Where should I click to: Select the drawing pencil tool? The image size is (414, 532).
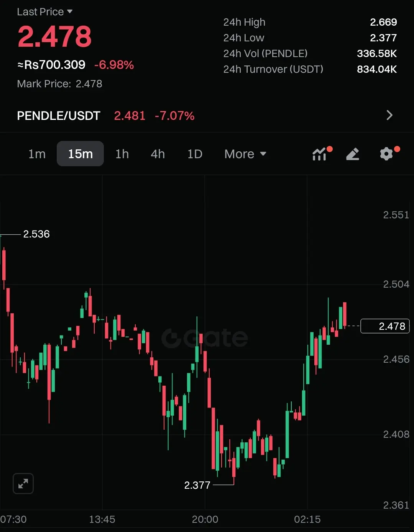[x=353, y=154]
